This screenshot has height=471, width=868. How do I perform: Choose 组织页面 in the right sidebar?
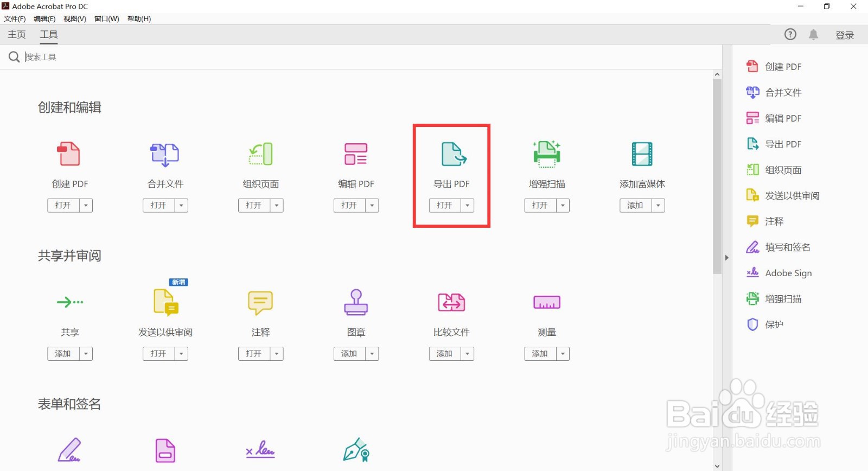pyautogui.click(x=774, y=170)
